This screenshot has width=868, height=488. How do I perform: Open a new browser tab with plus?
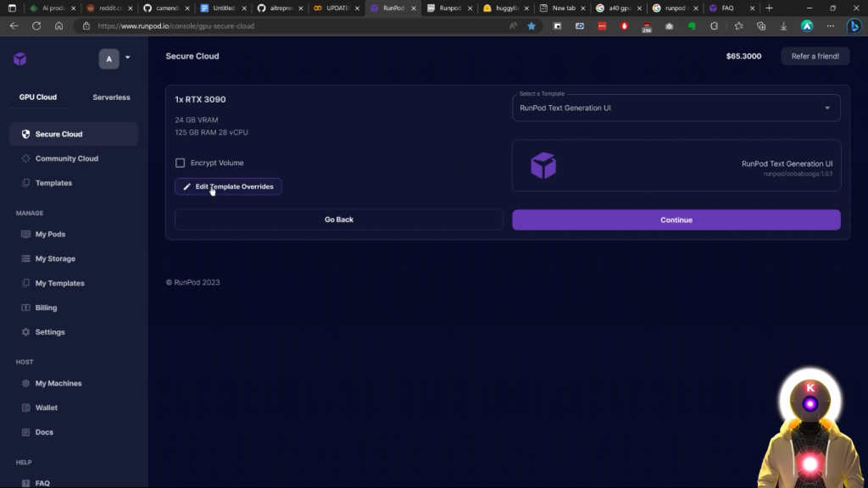point(769,8)
